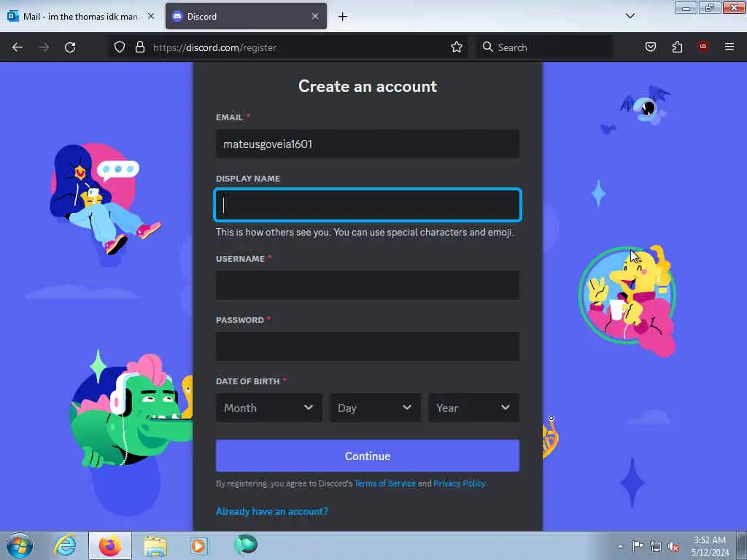747x560 pixels.
Task: Show hidden system tray icons
Action: (620, 546)
